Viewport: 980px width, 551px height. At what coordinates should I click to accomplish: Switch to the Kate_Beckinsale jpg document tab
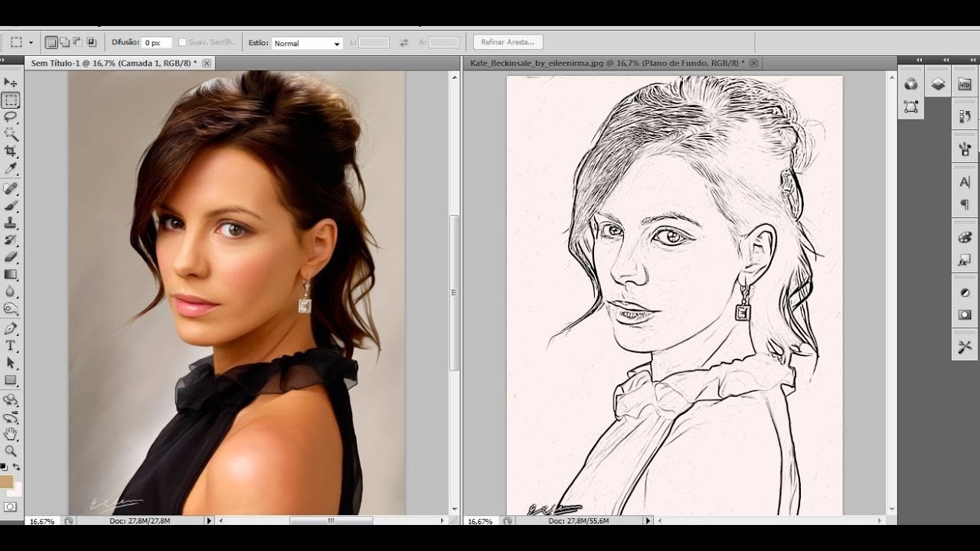pyautogui.click(x=605, y=62)
